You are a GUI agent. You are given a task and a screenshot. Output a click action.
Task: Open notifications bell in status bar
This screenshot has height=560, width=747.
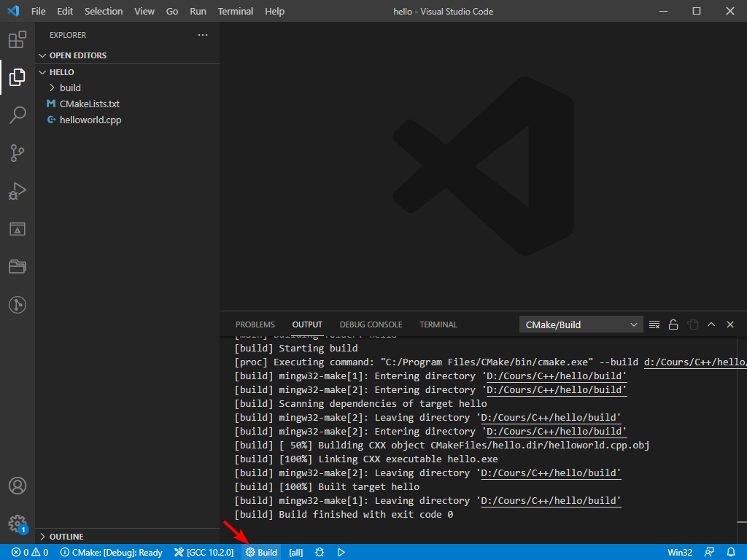(x=731, y=553)
